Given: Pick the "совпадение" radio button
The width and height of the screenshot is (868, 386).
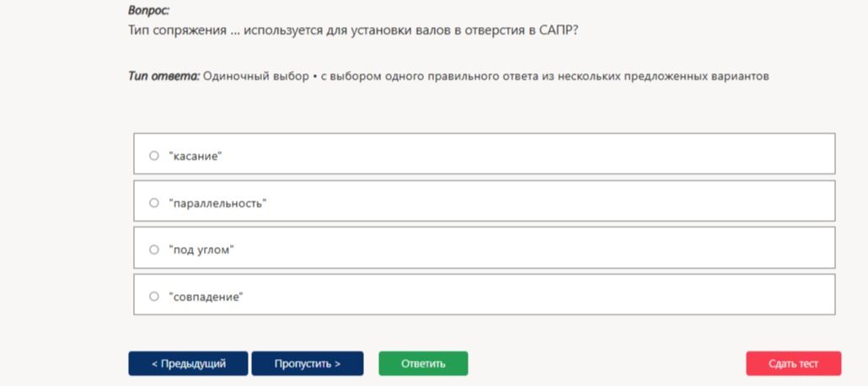Looking at the screenshot, I should [x=154, y=297].
